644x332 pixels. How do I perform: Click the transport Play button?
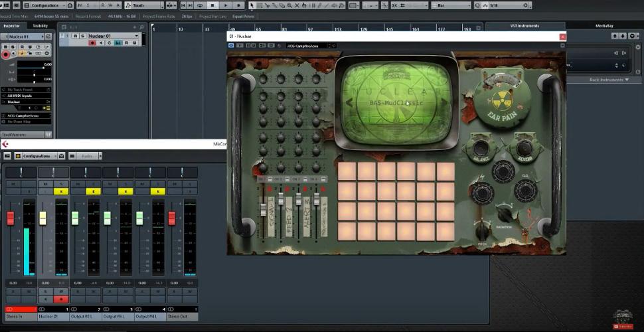224,5
